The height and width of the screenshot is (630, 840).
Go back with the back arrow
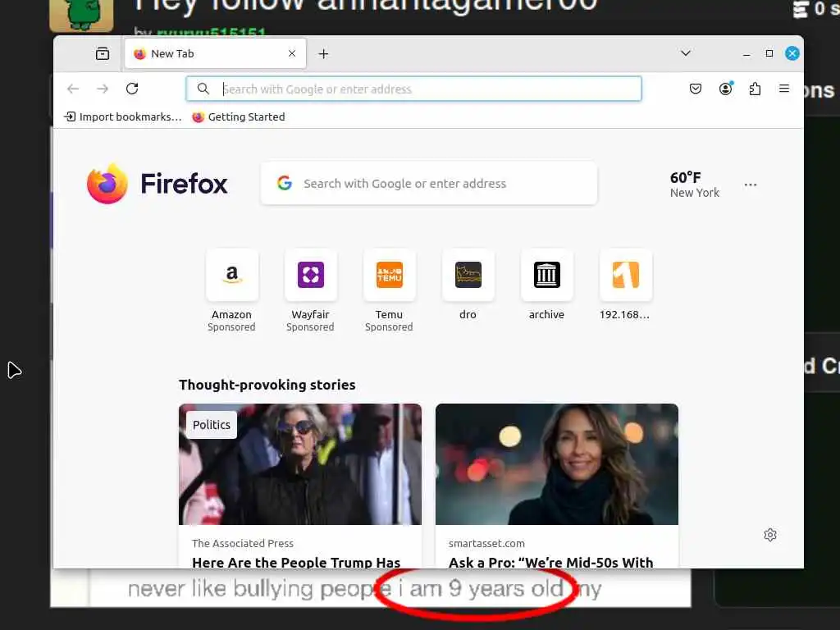click(x=73, y=89)
